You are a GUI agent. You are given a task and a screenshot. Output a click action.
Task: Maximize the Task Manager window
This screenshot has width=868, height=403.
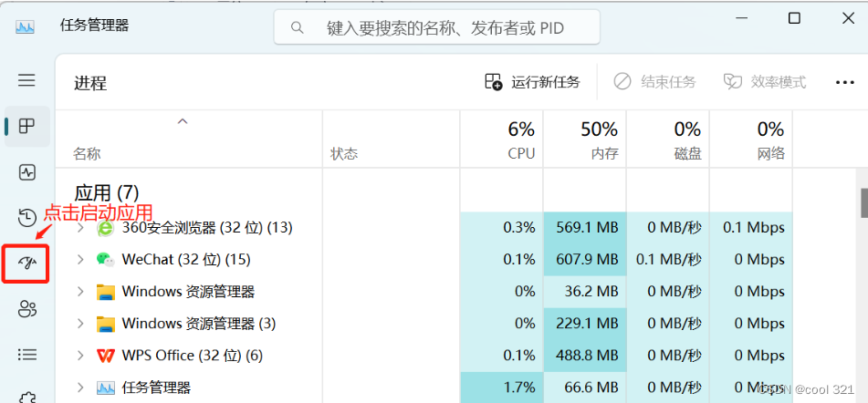click(x=794, y=17)
